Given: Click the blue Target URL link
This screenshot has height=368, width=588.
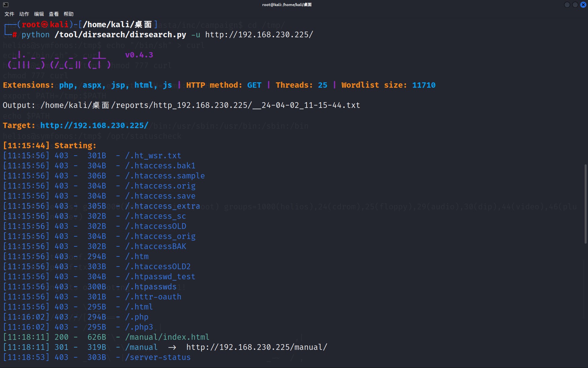Looking at the screenshot, I should click(x=94, y=125).
